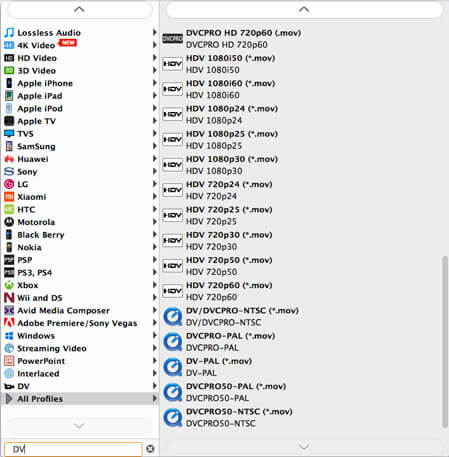Open the Black Berry category
The width and height of the screenshot is (449, 457).
(80, 235)
